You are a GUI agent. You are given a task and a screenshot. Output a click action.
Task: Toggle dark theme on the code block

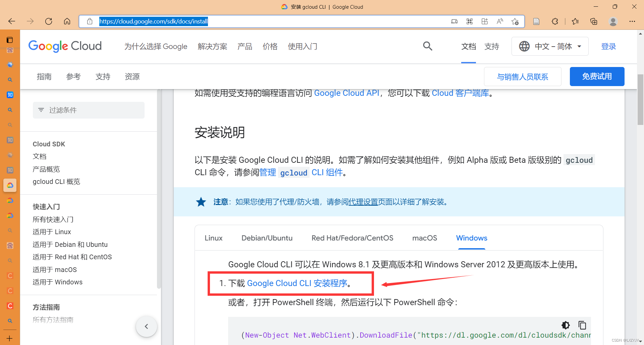tap(566, 325)
